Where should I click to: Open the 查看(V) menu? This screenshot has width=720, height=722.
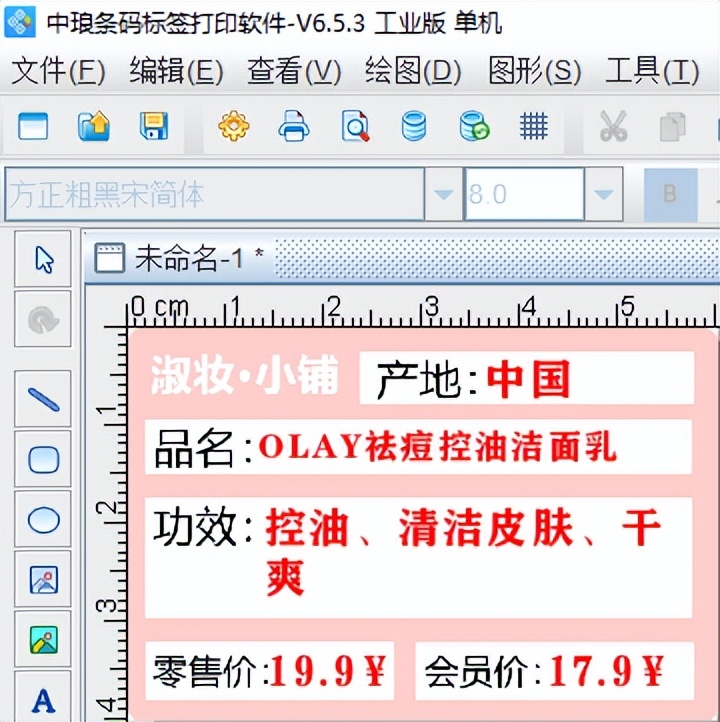[x=294, y=71]
